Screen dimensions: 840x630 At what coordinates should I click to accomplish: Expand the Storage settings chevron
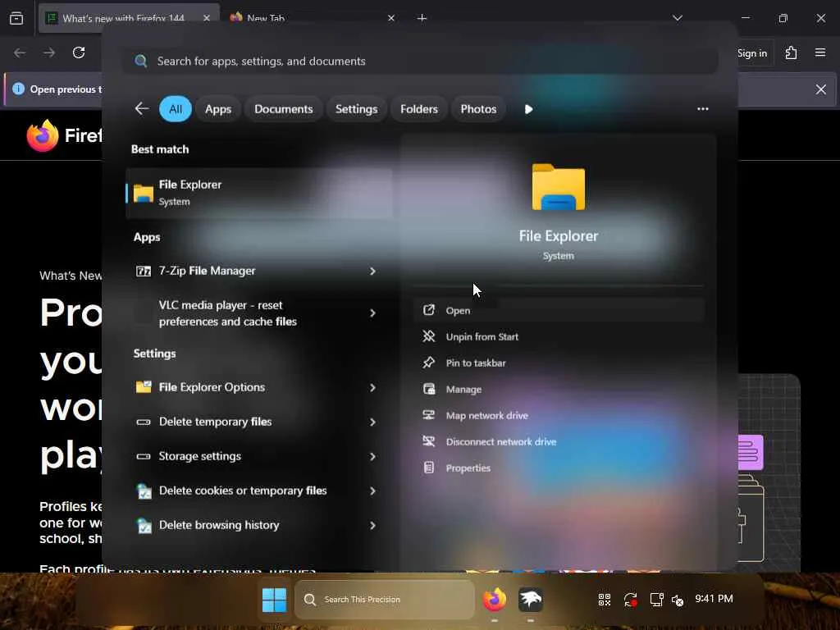click(372, 456)
